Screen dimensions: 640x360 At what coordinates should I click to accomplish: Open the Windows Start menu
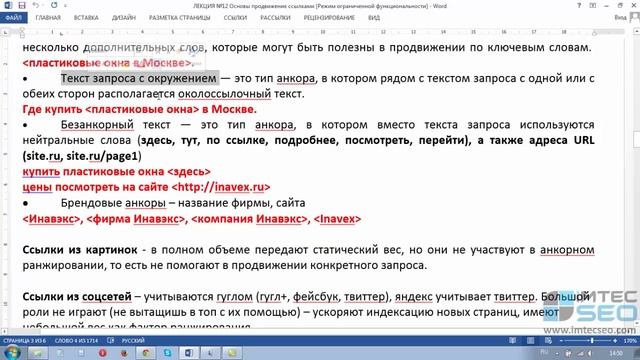pos(12,353)
